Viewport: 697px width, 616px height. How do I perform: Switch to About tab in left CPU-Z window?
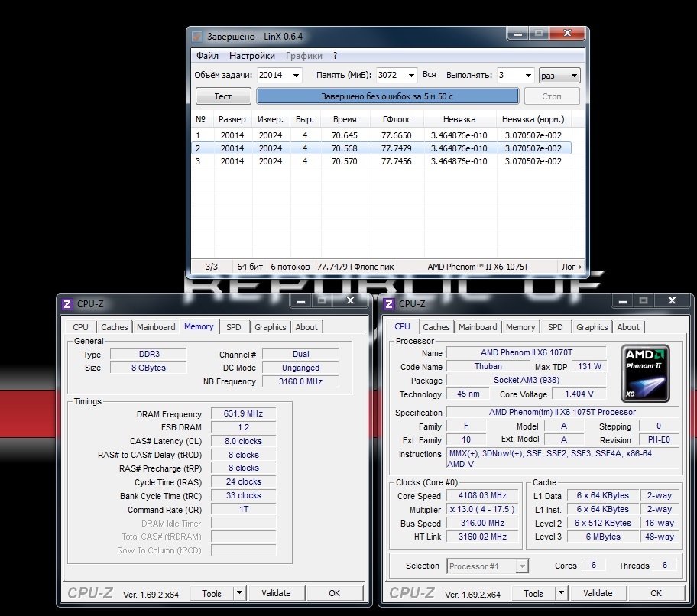click(x=306, y=327)
